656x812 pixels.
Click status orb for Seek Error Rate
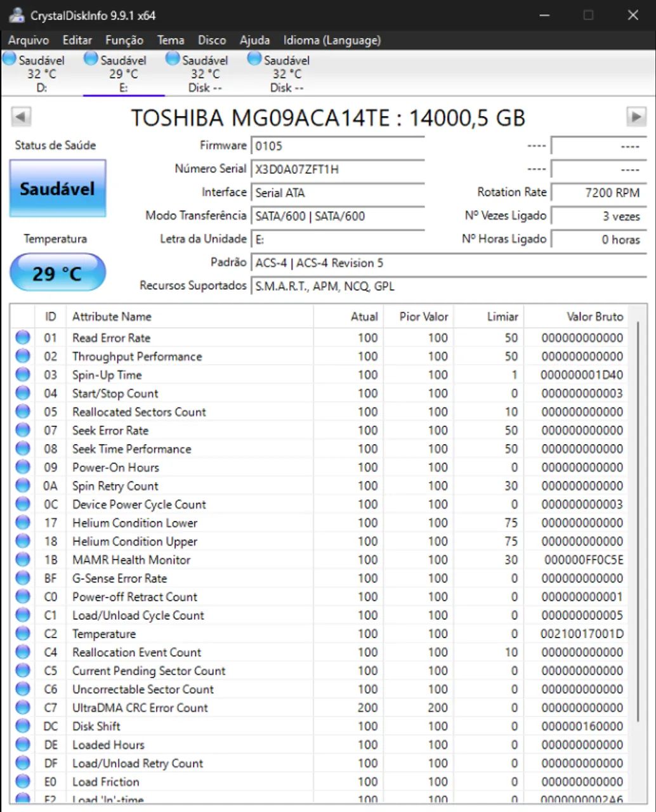(23, 429)
